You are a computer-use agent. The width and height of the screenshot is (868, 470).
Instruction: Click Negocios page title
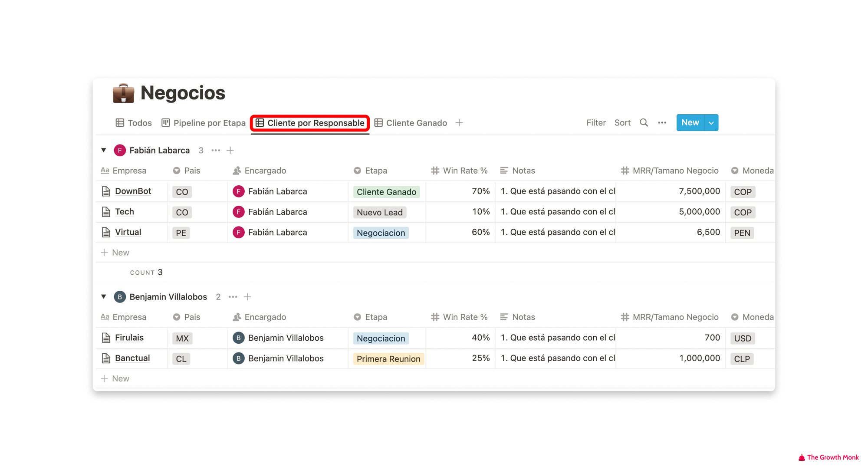(183, 93)
